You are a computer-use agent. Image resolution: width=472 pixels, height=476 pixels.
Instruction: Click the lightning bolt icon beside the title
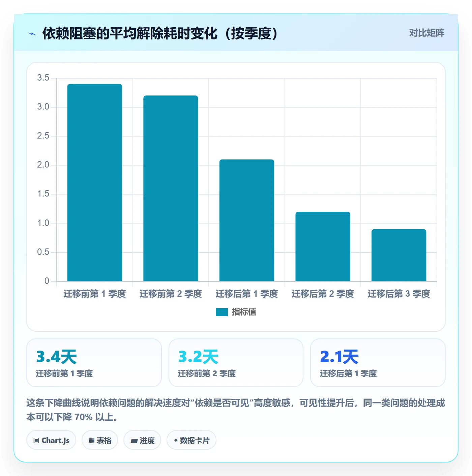[32, 34]
